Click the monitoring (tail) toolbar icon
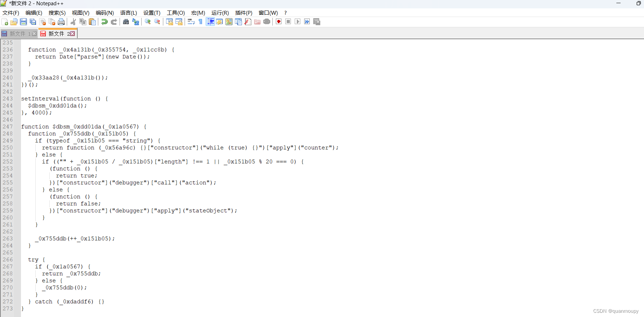644x317 pixels. click(x=267, y=22)
